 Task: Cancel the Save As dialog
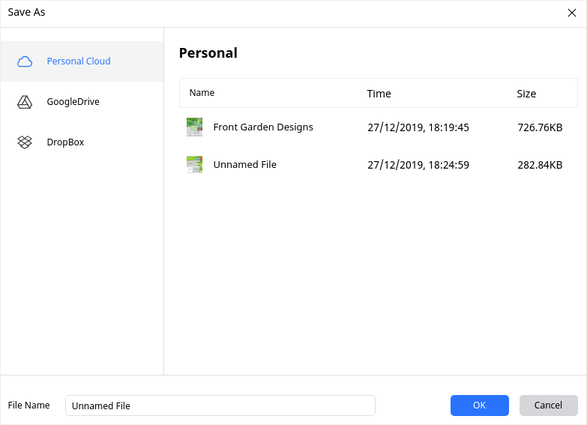tap(548, 406)
